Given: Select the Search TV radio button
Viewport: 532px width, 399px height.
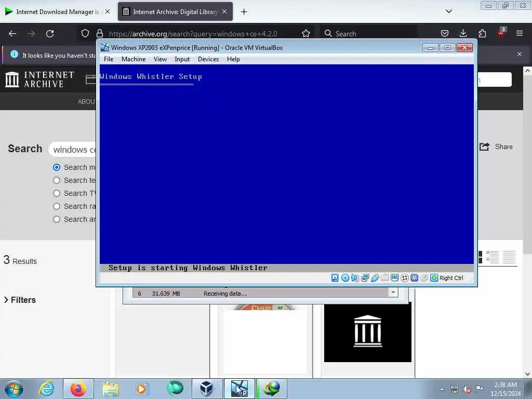Looking at the screenshot, I should coord(57,193).
